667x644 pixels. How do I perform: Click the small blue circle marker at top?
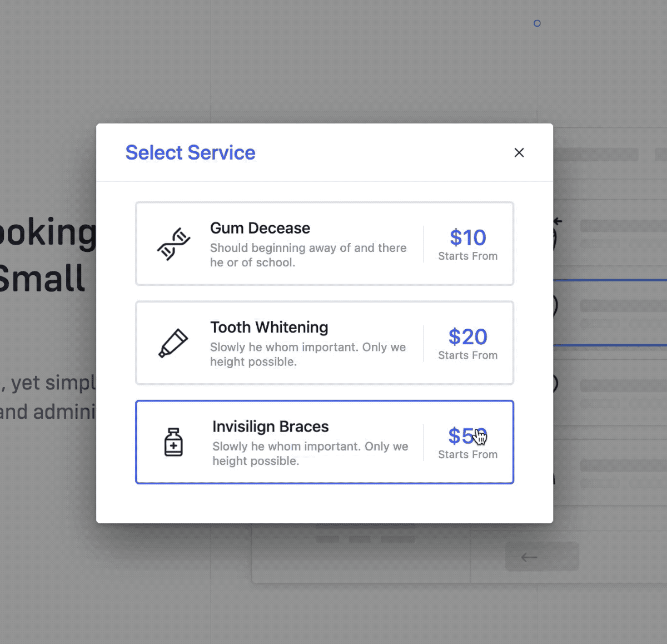click(537, 23)
